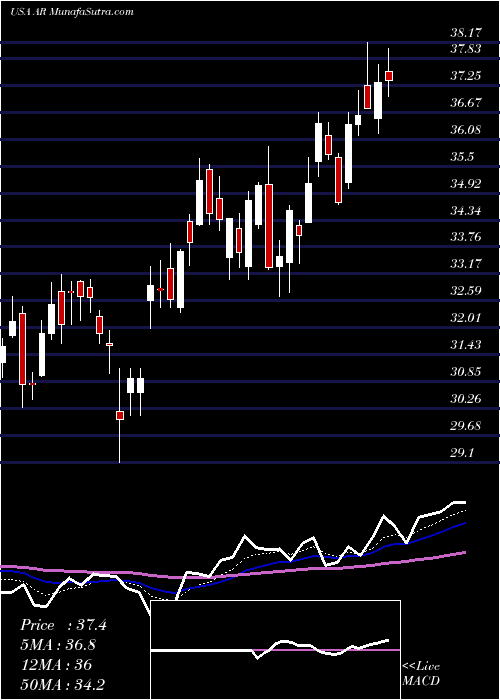Viewport: 500px width, 700px height.
Task: Click the 31.43 price axis label
Action: click(466, 345)
